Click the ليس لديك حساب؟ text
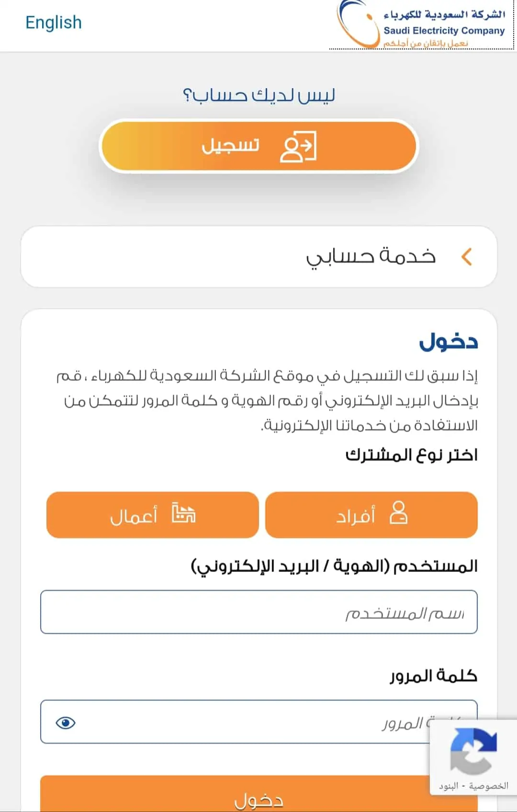 (x=259, y=95)
